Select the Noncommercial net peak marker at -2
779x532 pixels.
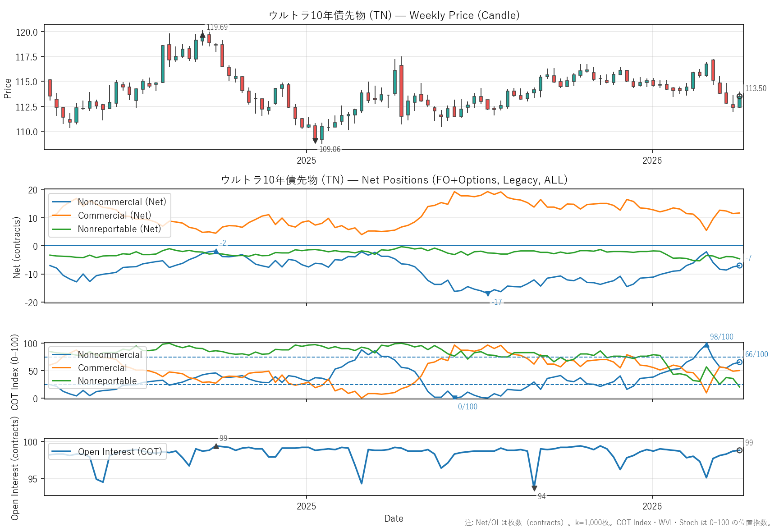216,251
